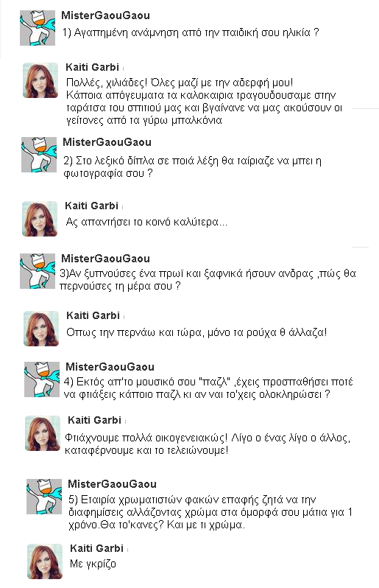This screenshot has height=588, width=379.
Task: Open MisterGaouGaou username above question 1
Action: pyautogui.click(x=106, y=15)
